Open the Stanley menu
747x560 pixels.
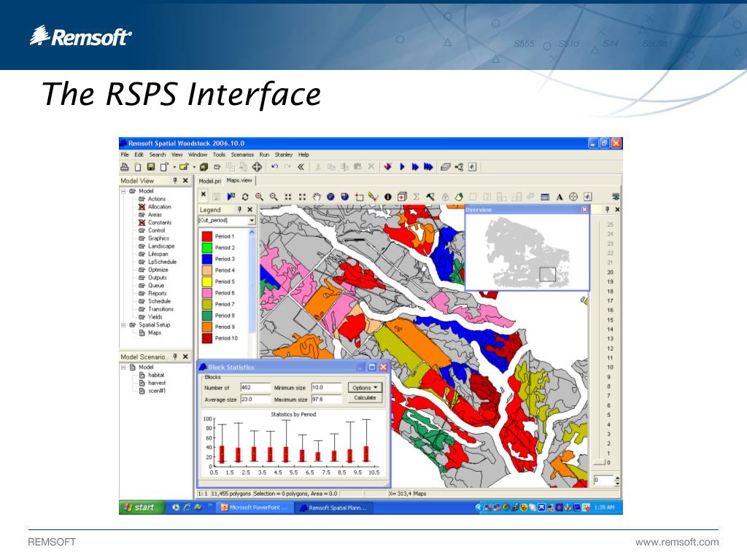[284, 155]
